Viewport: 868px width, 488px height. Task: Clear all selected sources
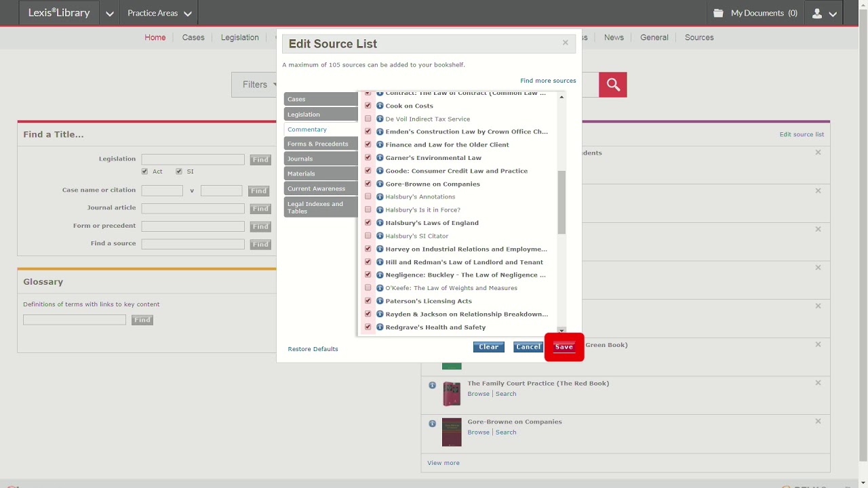[488, 347]
